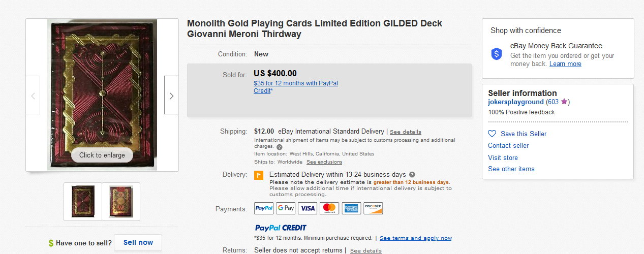Click the PayPal payment logo
Image resolution: width=644 pixels, height=254 pixels.
click(264, 208)
